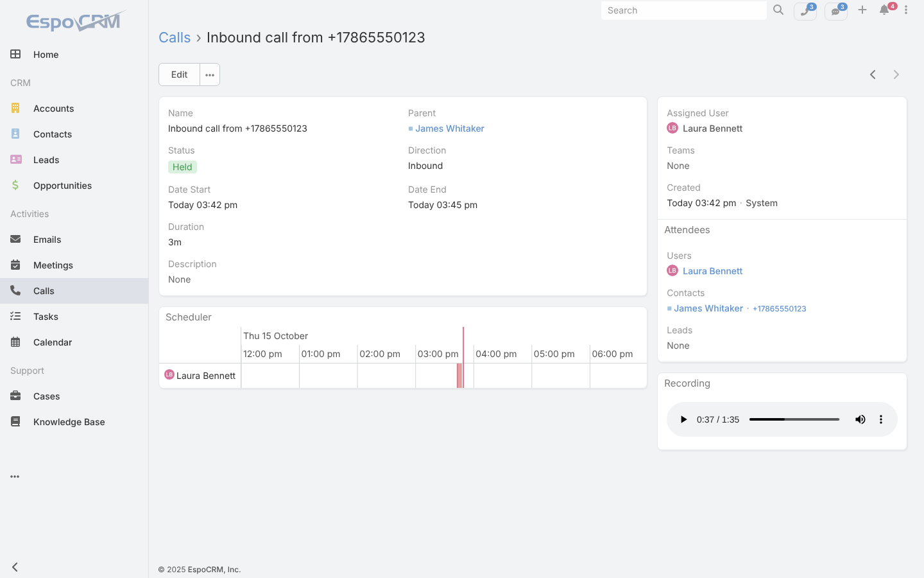Click the Held status badge

tap(182, 167)
